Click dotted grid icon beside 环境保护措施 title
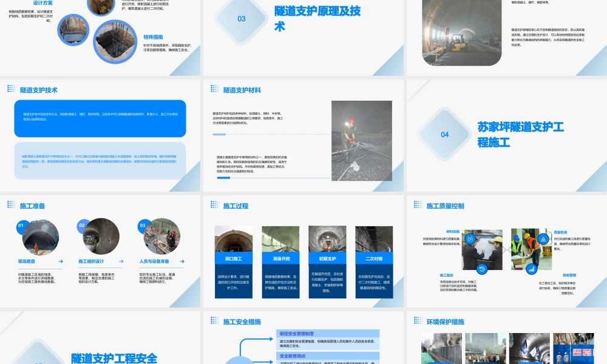This screenshot has width=607, height=364. click(x=418, y=320)
